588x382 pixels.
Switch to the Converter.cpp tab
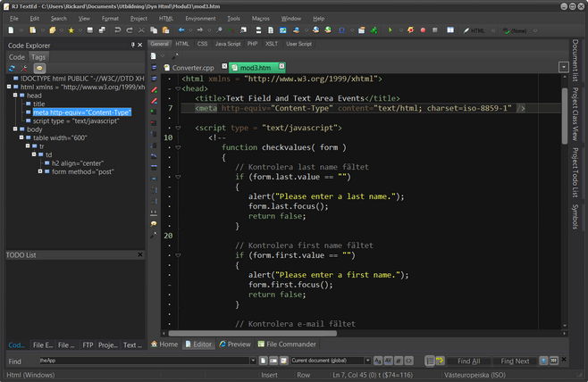pos(193,68)
